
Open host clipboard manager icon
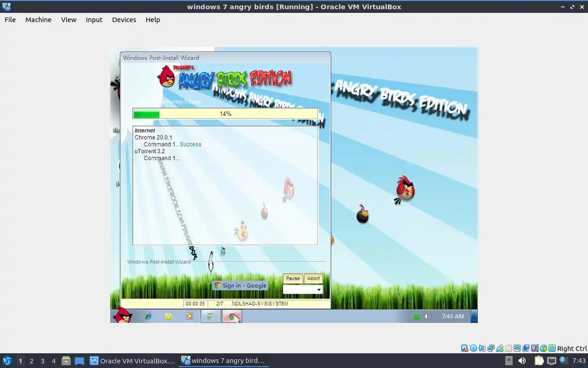click(539, 361)
